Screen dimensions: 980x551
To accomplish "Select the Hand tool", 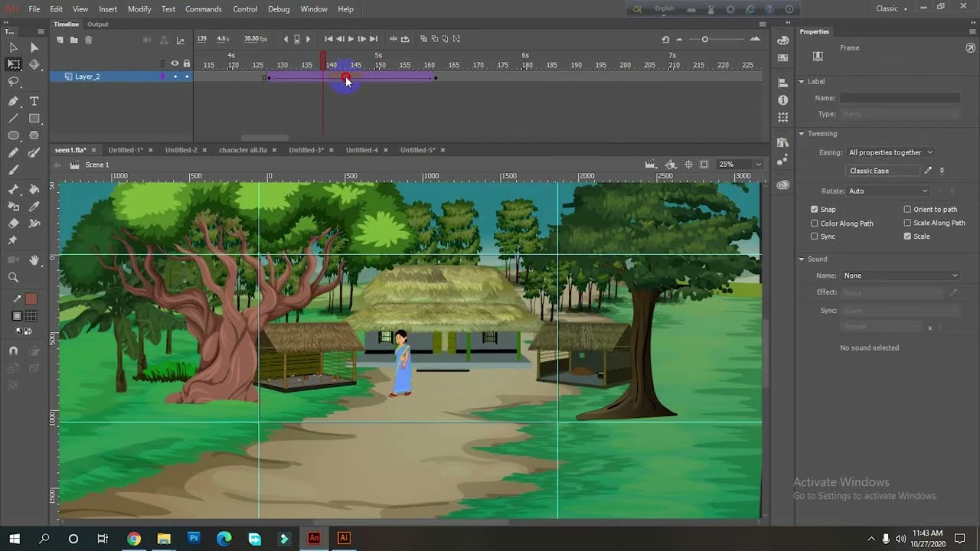I will coord(34,260).
